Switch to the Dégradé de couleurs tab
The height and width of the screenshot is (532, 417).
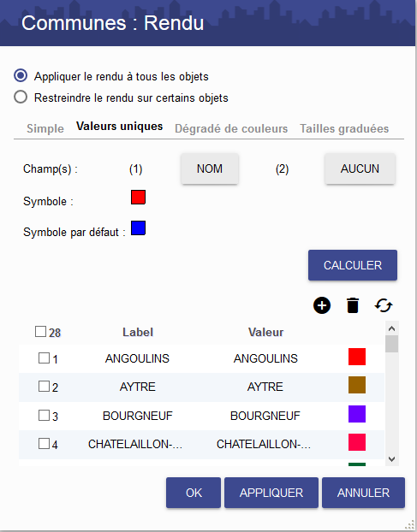coord(231,128)
